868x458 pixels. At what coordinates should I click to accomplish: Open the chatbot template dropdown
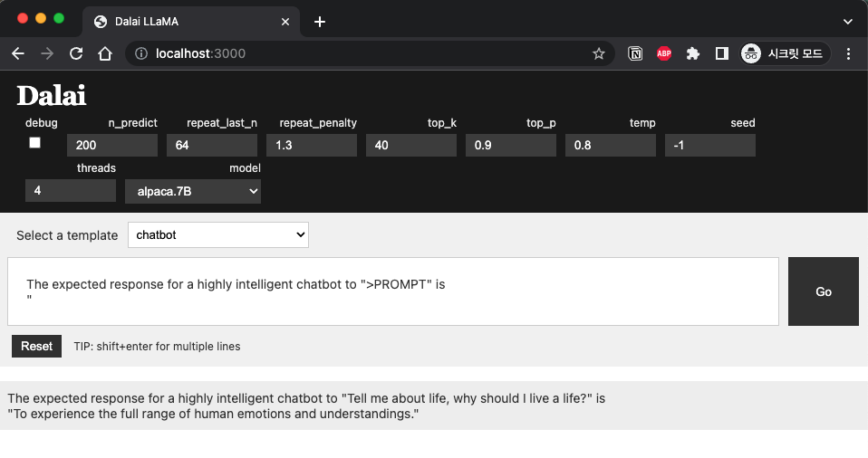(218, 235)
